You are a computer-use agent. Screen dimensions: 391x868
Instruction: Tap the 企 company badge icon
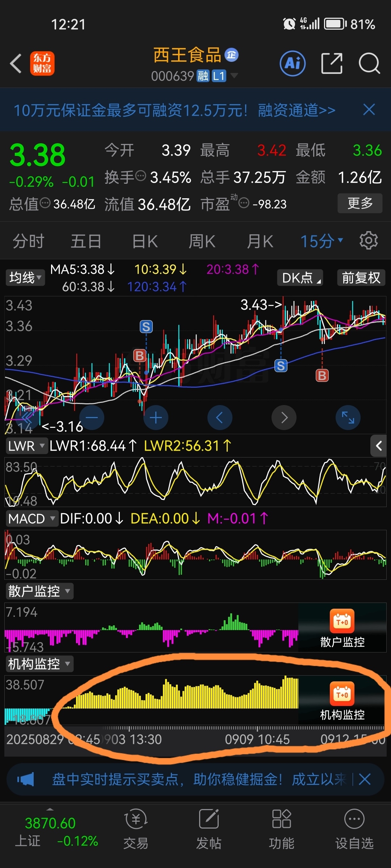[231, 55]
